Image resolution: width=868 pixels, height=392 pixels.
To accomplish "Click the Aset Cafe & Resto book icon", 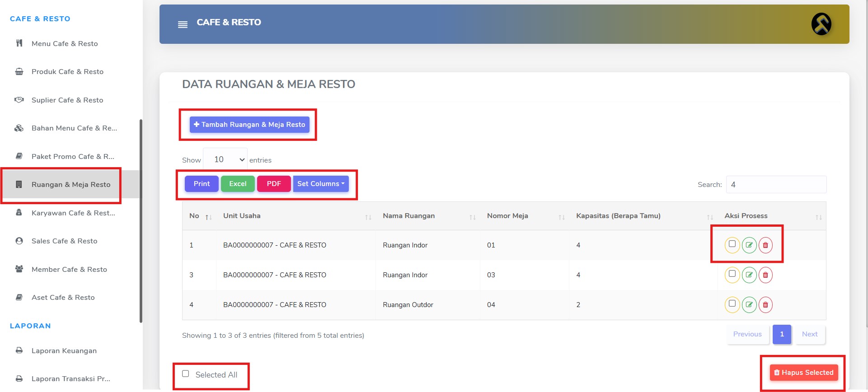I will [19, 297].
